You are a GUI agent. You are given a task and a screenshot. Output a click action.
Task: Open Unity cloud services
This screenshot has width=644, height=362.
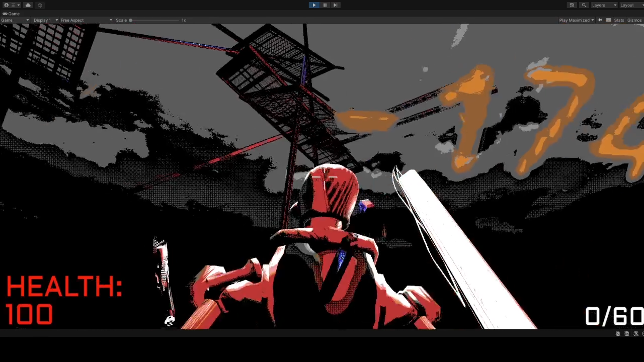click(x=28, y=5)
